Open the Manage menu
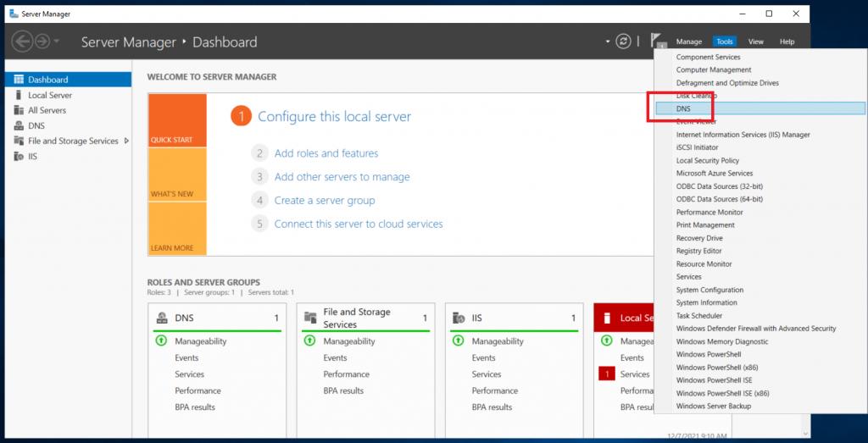This screenshot has width=868, height=443. click(x=688, y=42)
